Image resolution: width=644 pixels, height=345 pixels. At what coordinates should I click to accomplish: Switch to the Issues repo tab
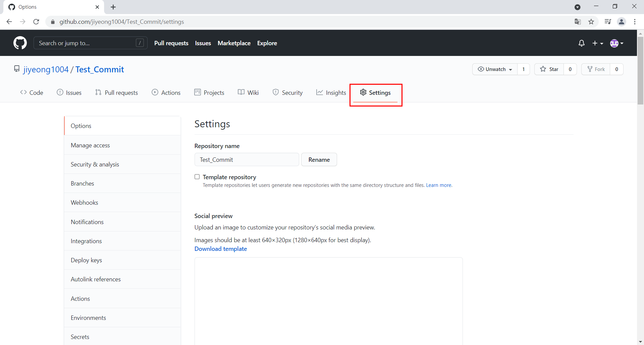point(69,93)
